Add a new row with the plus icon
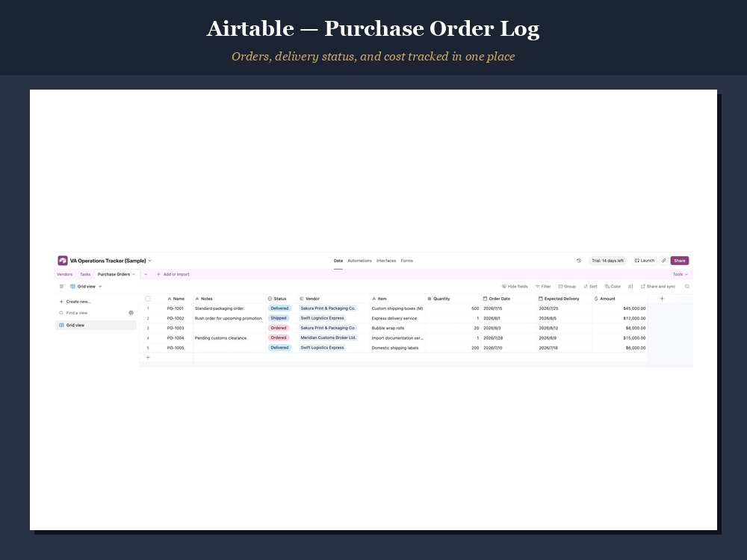Screen dimensions: 747x560 (x=148, y=357)
